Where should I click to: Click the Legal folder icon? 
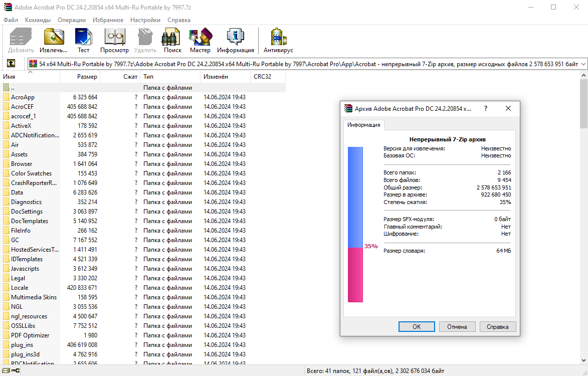click(x=6, y=278)
